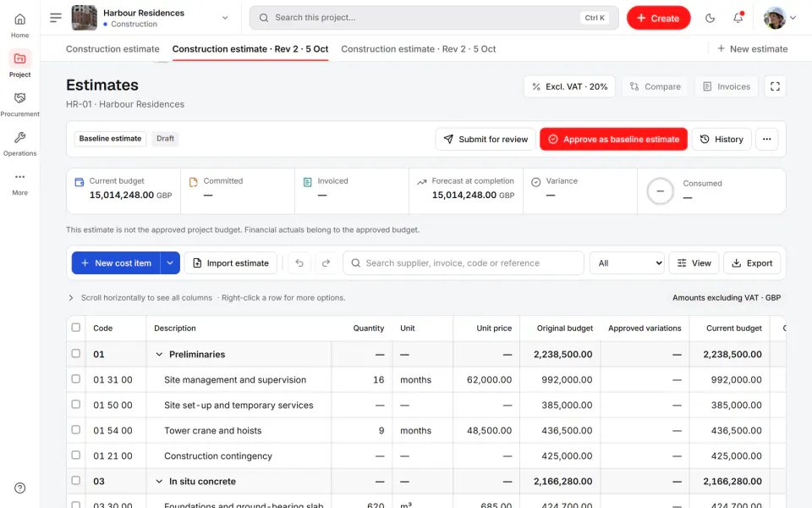Open more actions ellipsis beside History
This screenshot has height=508, width=812.
(766, 139)
